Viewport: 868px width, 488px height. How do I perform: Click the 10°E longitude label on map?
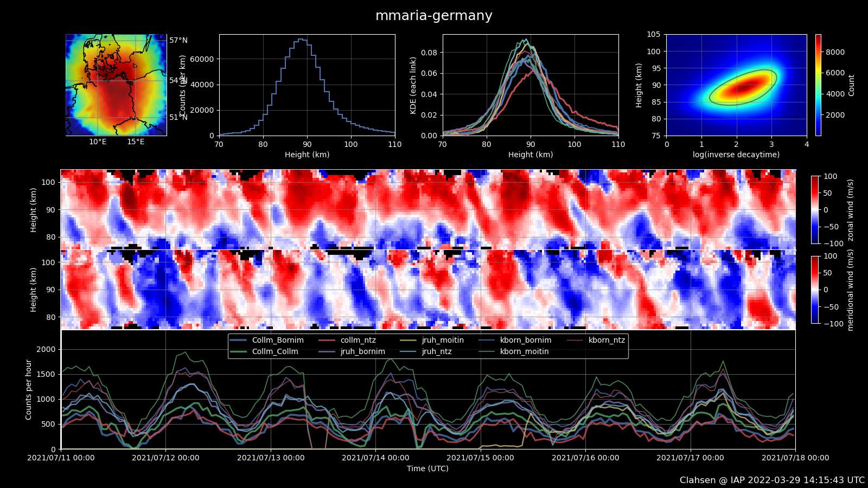98,142
